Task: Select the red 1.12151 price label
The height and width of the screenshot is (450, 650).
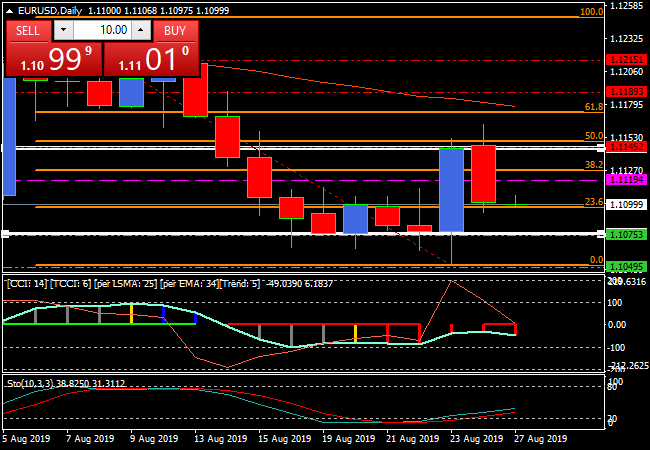Action: coord(626,60)
